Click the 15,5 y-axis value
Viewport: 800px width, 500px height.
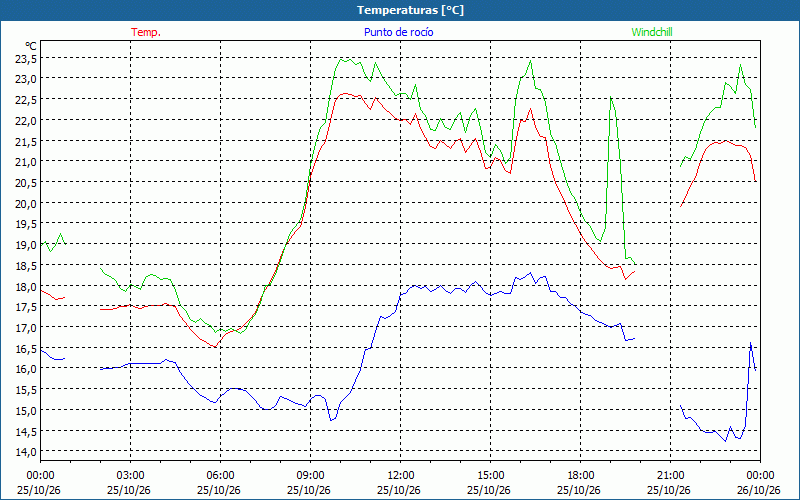click(26, 390)
